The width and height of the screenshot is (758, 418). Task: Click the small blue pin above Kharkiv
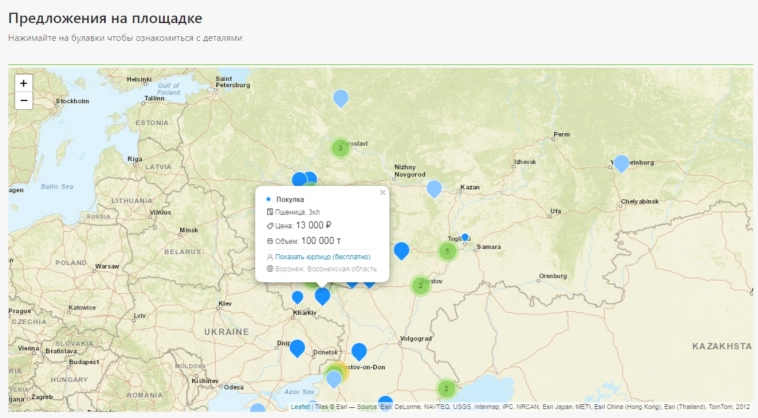297,296
